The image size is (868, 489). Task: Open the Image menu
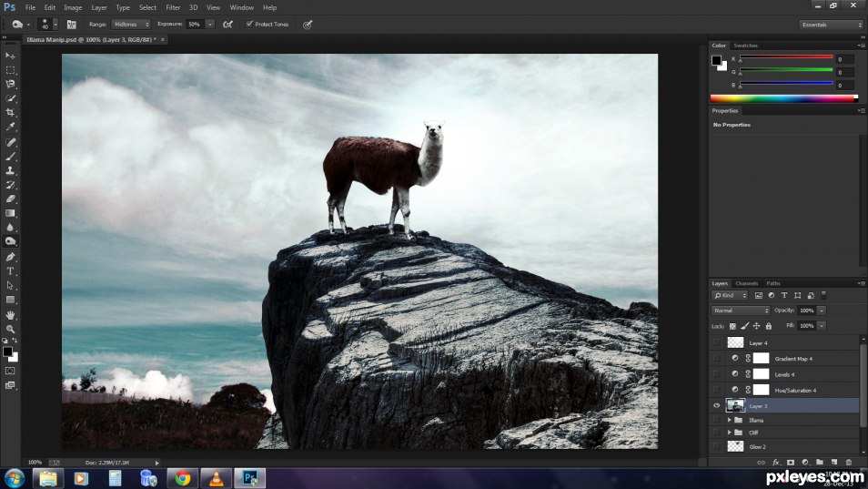[x=73, y=7]
